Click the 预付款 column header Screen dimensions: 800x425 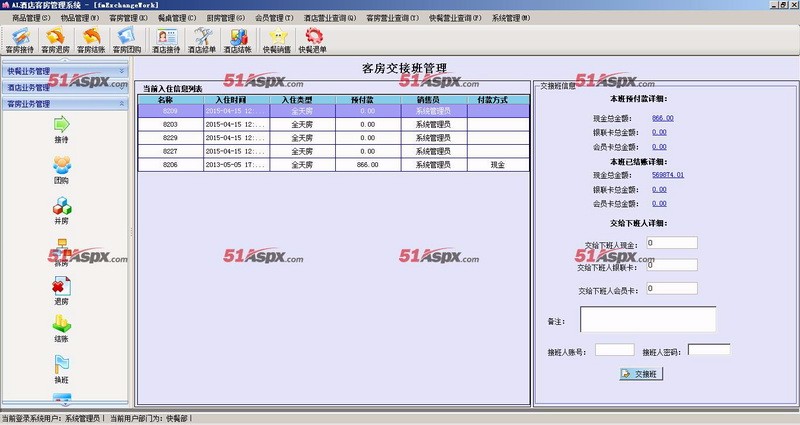click(368, 100)
